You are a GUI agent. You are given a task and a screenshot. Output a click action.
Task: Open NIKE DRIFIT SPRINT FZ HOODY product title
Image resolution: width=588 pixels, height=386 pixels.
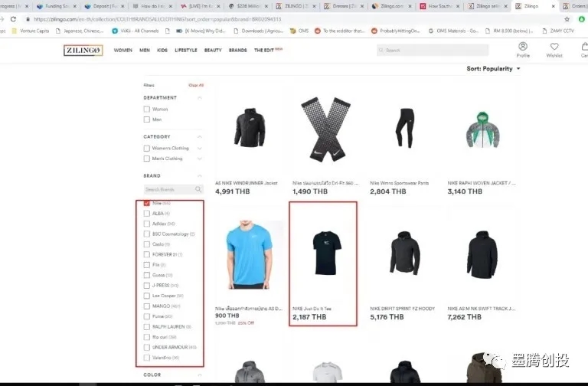pyautogui.click(x=403, y=309)
